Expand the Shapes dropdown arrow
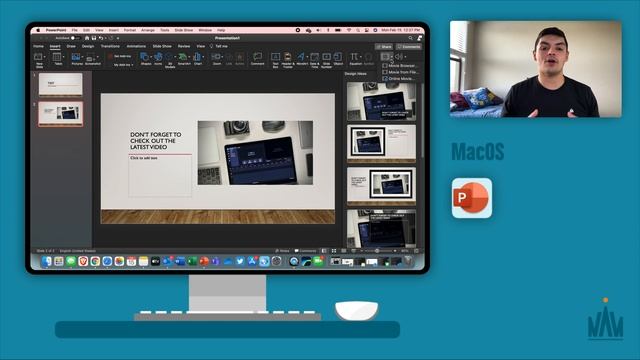Image resolution: width=640 pixels, height=360 pixels. (150, 57)
